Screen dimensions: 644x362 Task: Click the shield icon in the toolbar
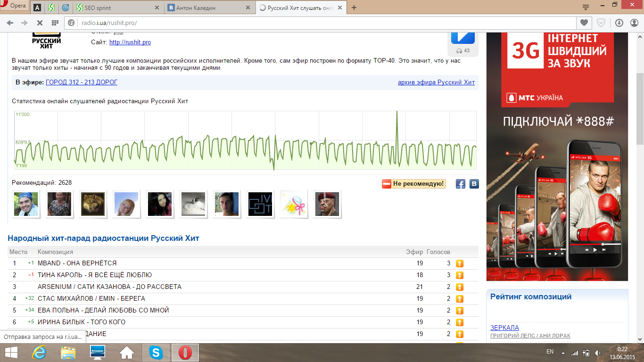[601, 23]
